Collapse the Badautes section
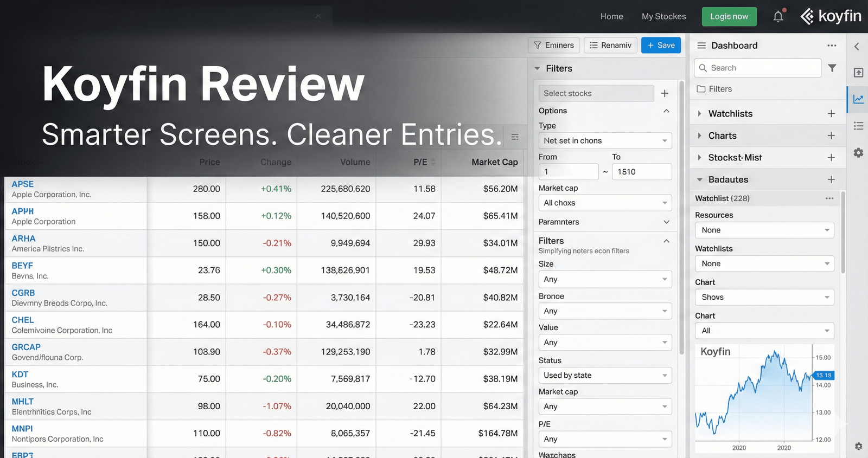 coord(699,179)
